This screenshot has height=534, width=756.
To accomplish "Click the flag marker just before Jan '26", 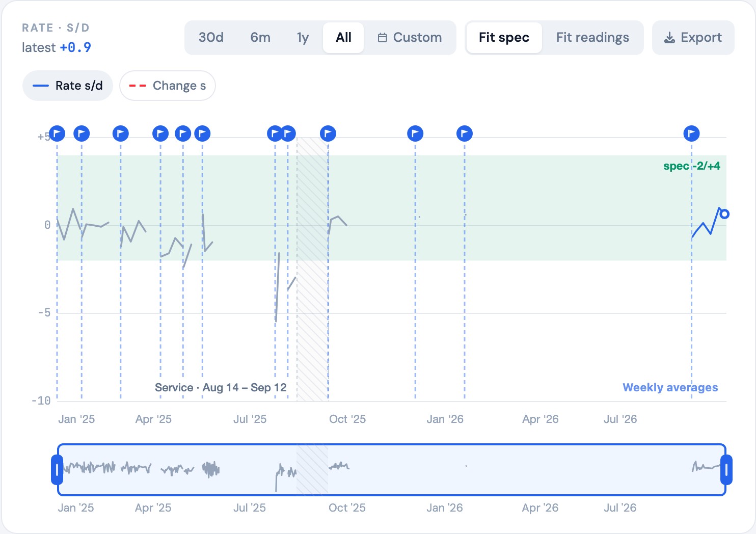I will point(415,133).
